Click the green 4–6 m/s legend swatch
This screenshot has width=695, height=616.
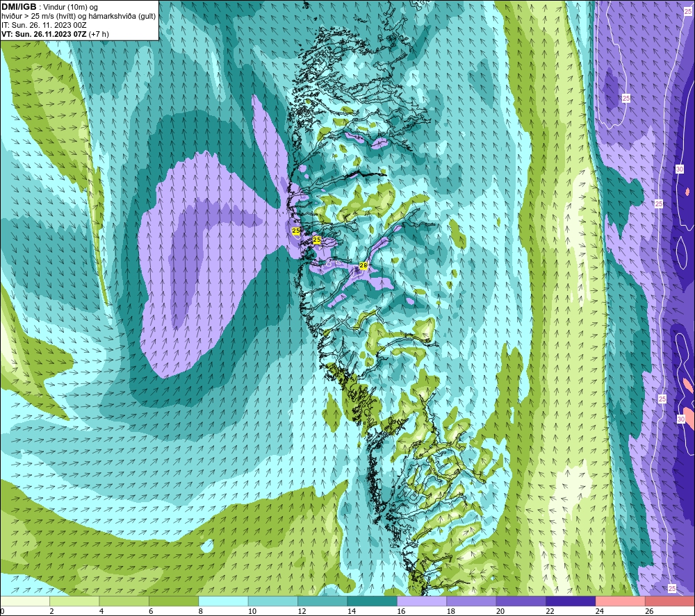pos(124,601)
